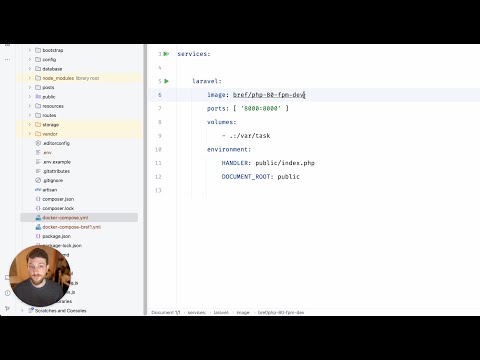This screenshot has width=480, height=360.
Task: Click the .gitignore file icon
Action: (38, 180)
